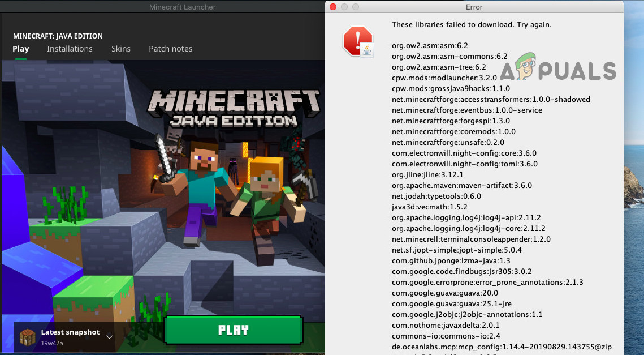Click the Minecraft Java Edition logo artwork
The image size is (644, 355).
point(234,108)
